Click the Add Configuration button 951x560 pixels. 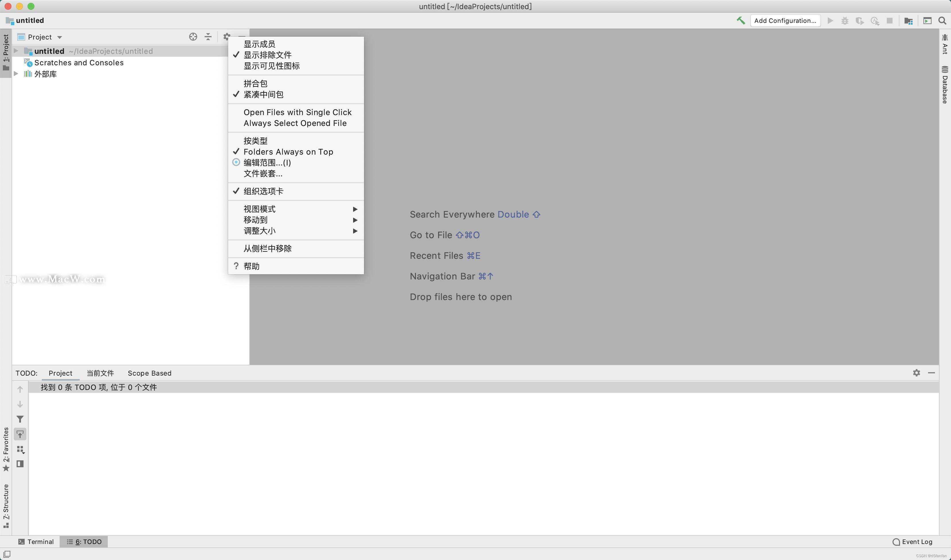(x=786, y=21)
